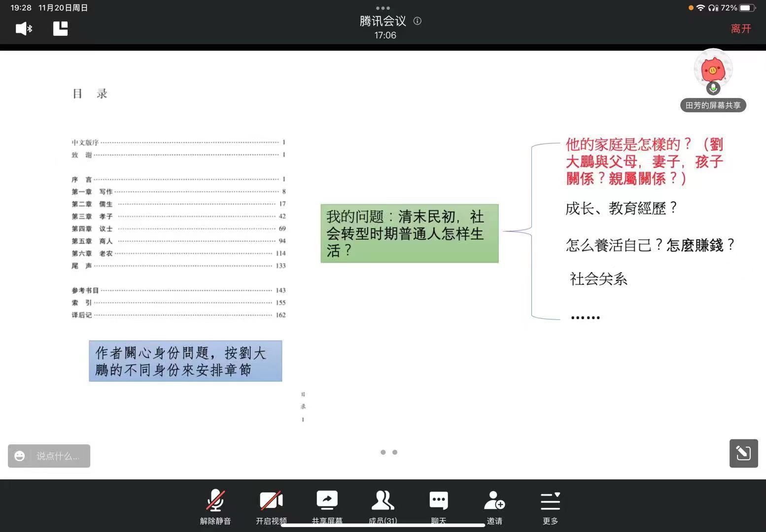Go to first page indicator dot
The width and height of the screenshot is (766, 532).
click(x=383, y=452)
